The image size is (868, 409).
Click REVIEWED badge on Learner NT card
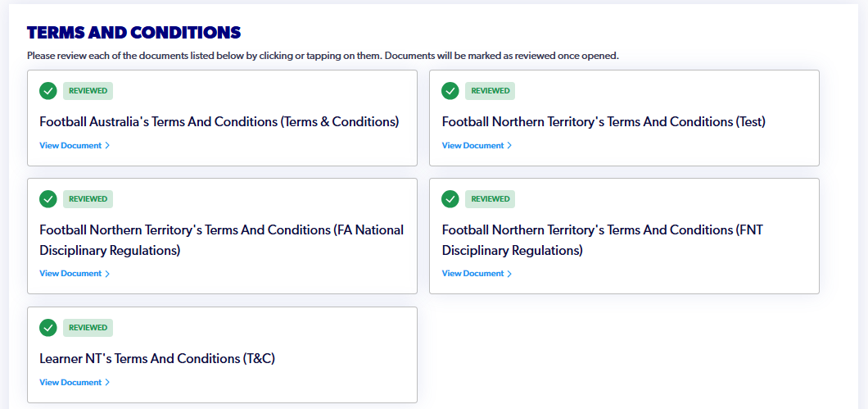[88, 328]
